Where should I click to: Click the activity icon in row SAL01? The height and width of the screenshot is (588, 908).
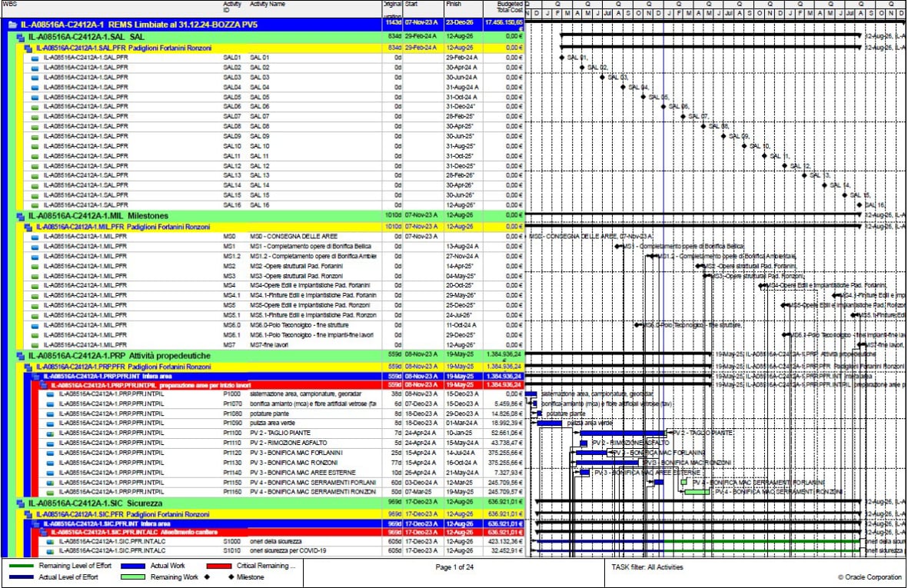[x=35, y=58]
